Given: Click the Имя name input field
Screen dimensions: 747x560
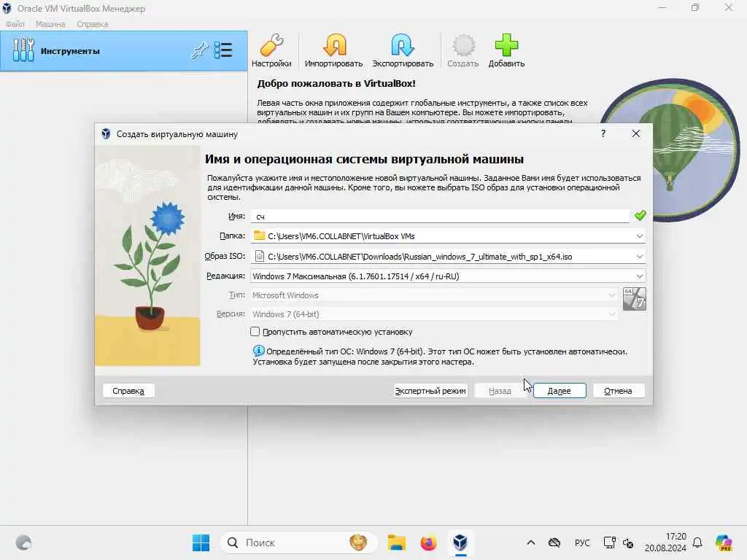Looking at the screenshot, I should click(x=440, y=216).
